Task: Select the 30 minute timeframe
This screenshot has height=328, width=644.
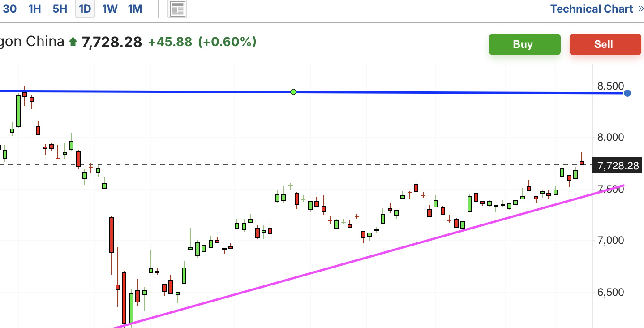Action: [9, 9]
